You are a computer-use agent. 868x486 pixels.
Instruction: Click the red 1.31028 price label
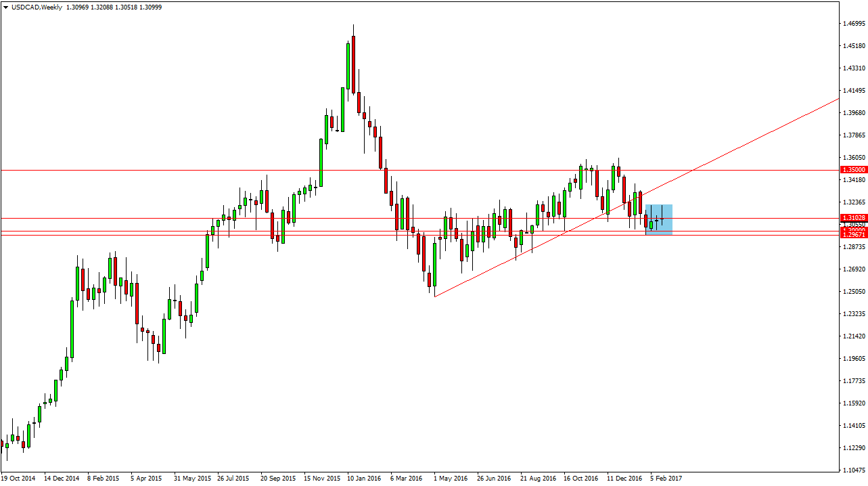coord(852,218)
